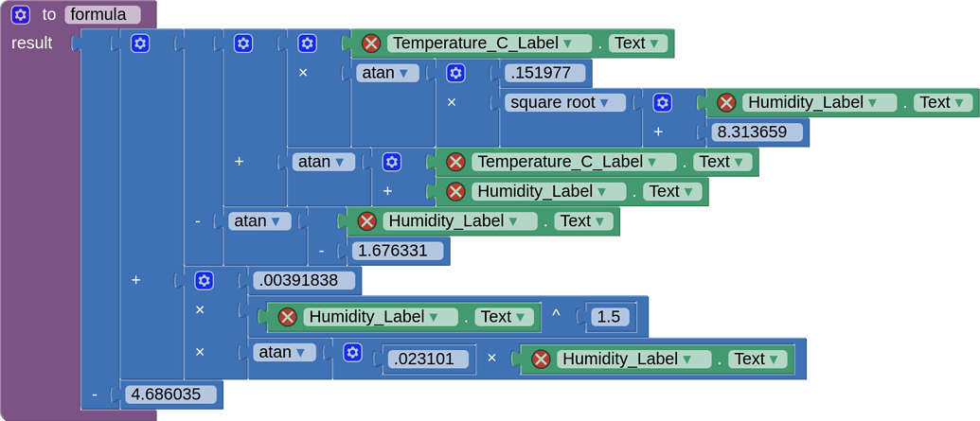Image resolution: width=980 pixels, height=421 pixels.
Task: Open the square root function dropdown
Action: pos(565,102)
